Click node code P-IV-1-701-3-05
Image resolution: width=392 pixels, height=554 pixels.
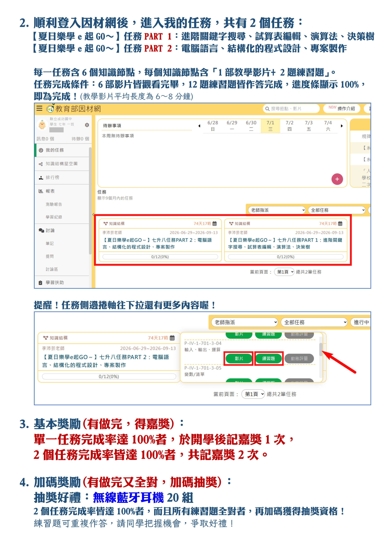pos(203,368)
